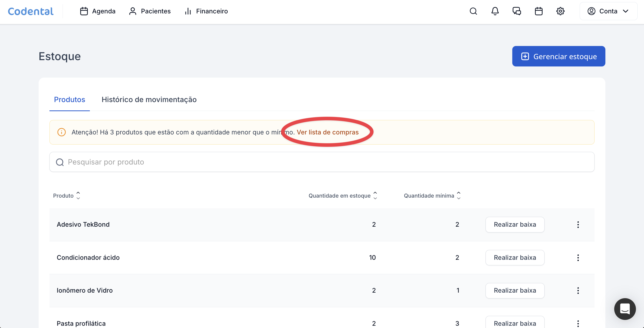Open notifications bell icon
Viewport: 644px width, 328px height.
(495, 11)
